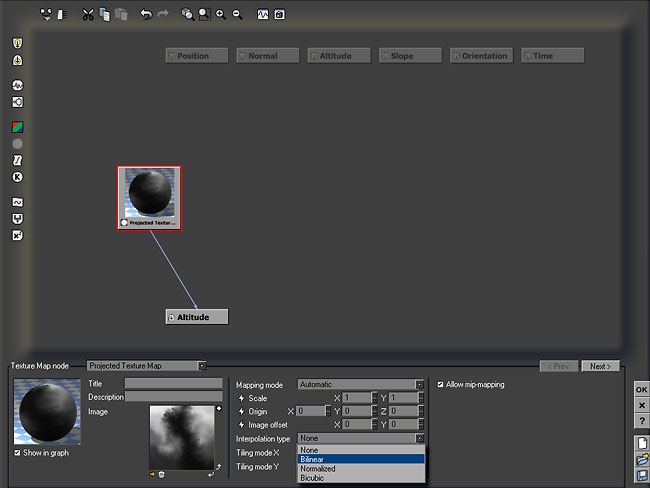
Task: Click the save disk icon at bottom right
Action: pyautogui.click(x=641, y=475)
